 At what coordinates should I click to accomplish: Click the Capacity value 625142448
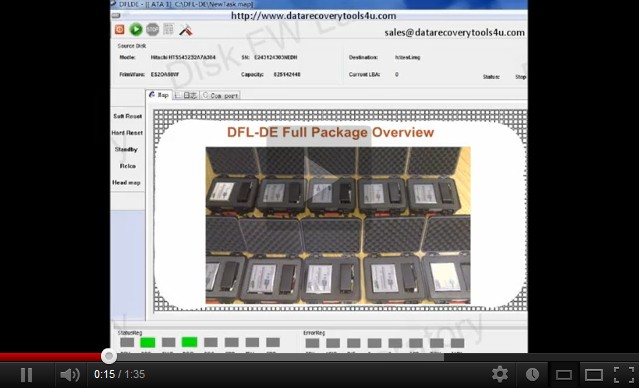pos(287,75)
